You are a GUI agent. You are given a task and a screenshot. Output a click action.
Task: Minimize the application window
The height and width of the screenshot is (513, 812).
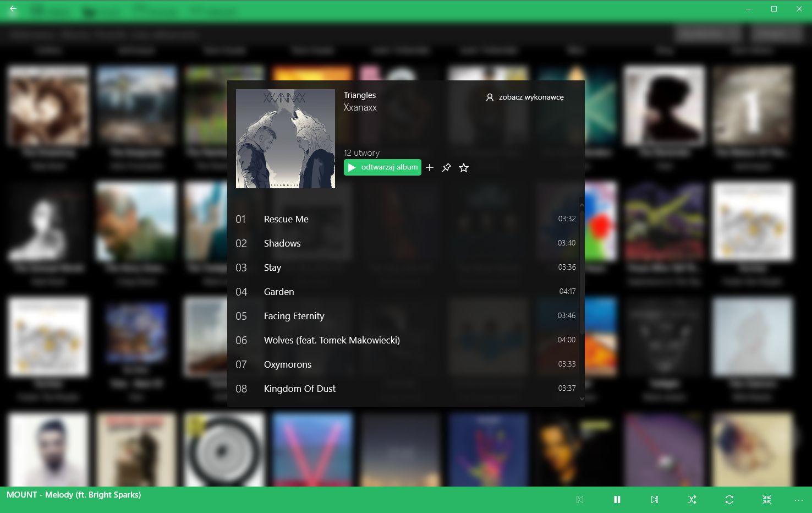(749, 9)
